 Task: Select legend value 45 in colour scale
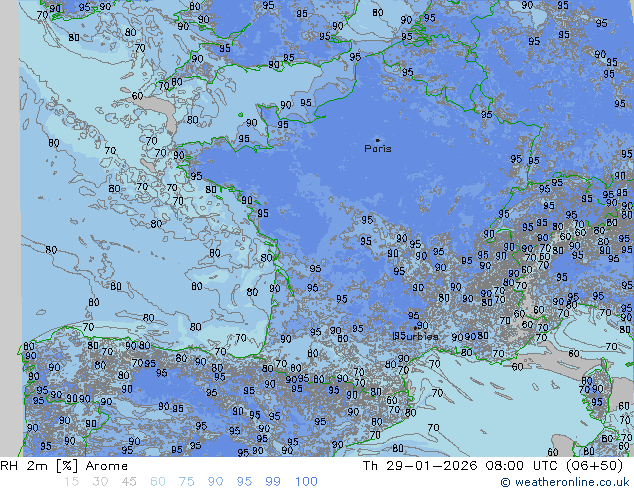coord(129,482)
